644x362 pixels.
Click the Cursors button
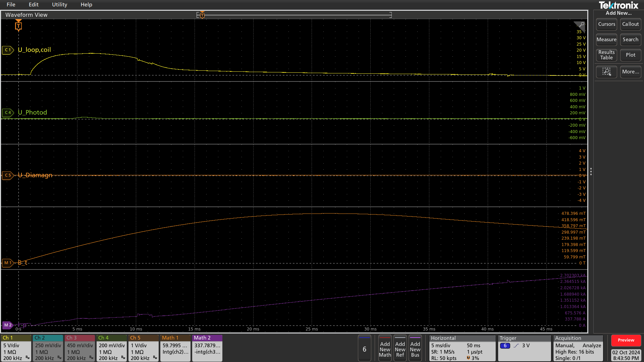[x=606, y=24]
